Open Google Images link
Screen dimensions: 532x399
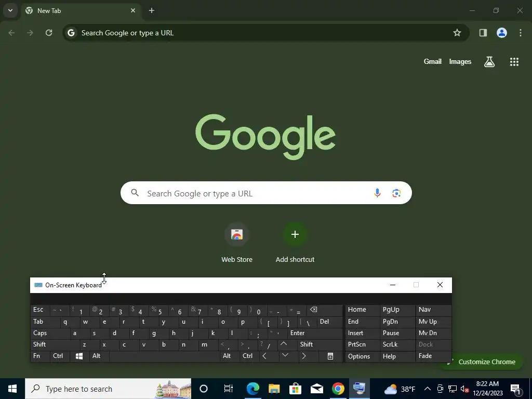click(x=460, y=61)
